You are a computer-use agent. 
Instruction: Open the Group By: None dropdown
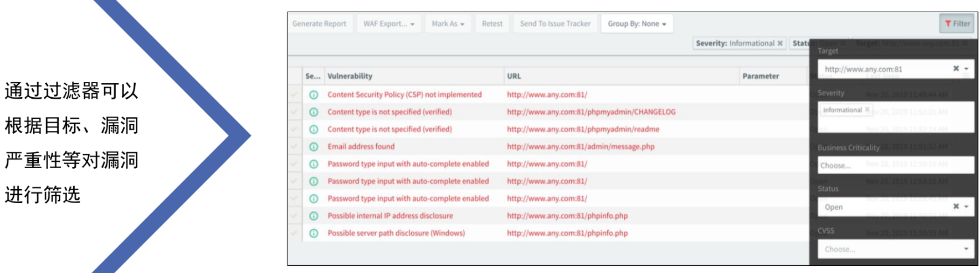pos(637,24)
